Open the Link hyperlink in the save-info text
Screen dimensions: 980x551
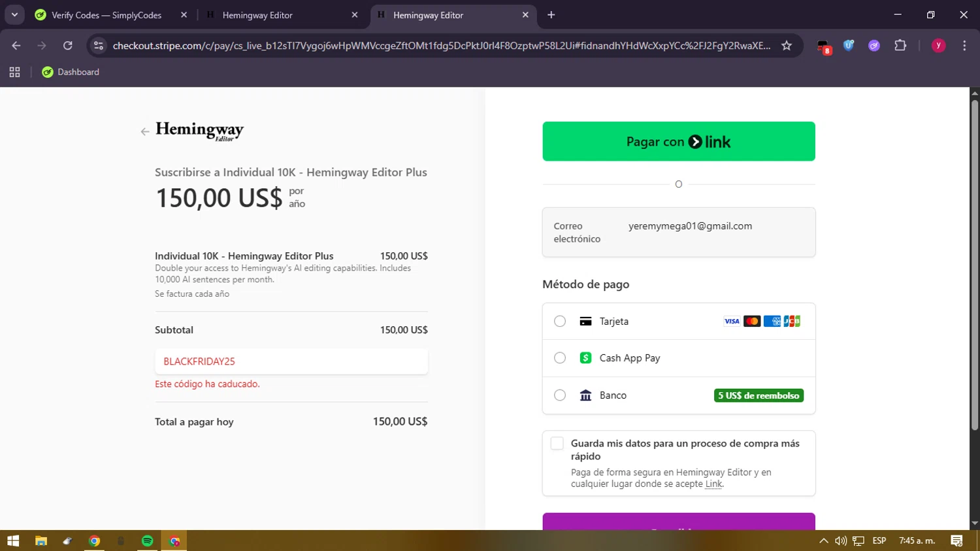(x=713, y=484)
